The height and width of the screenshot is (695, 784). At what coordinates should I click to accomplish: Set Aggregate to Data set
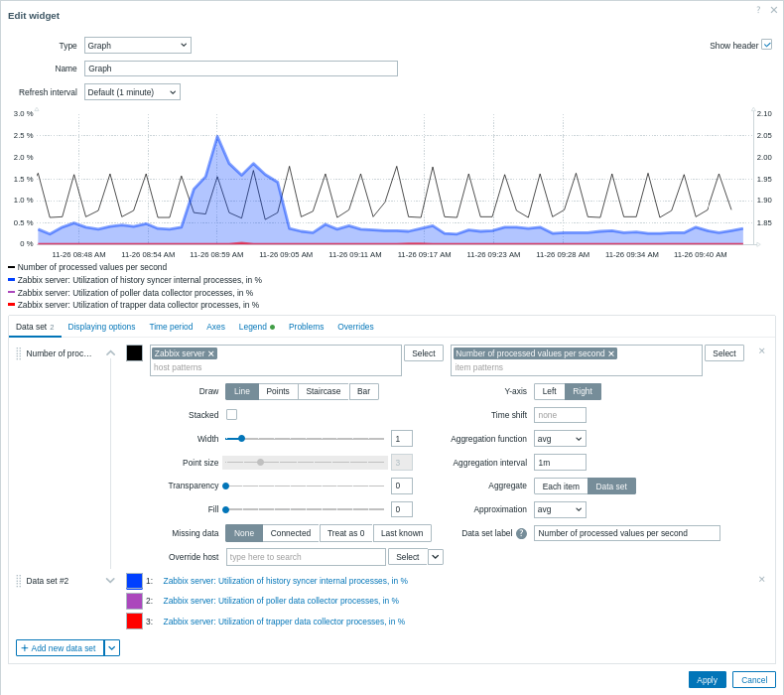tap(611, 486)
